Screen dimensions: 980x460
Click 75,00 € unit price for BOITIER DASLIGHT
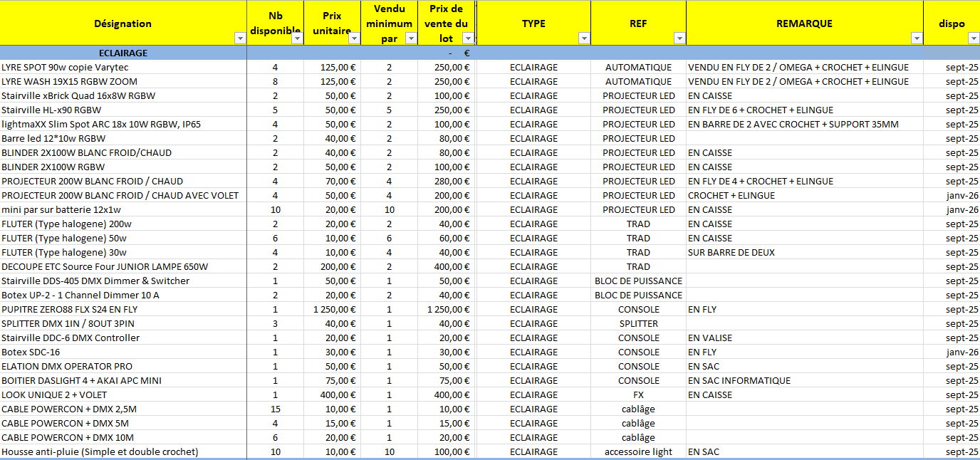click(333, 380)
